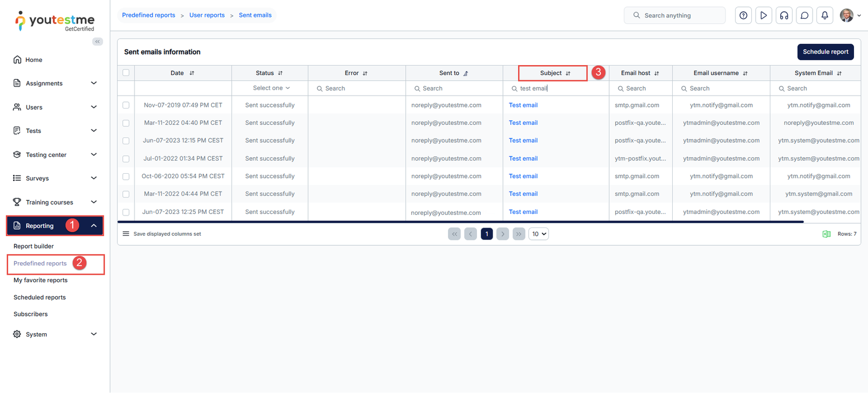This screenshot has height=393, width=868.
Task: Open the notifications bell icon
Action: coord(825,16)
